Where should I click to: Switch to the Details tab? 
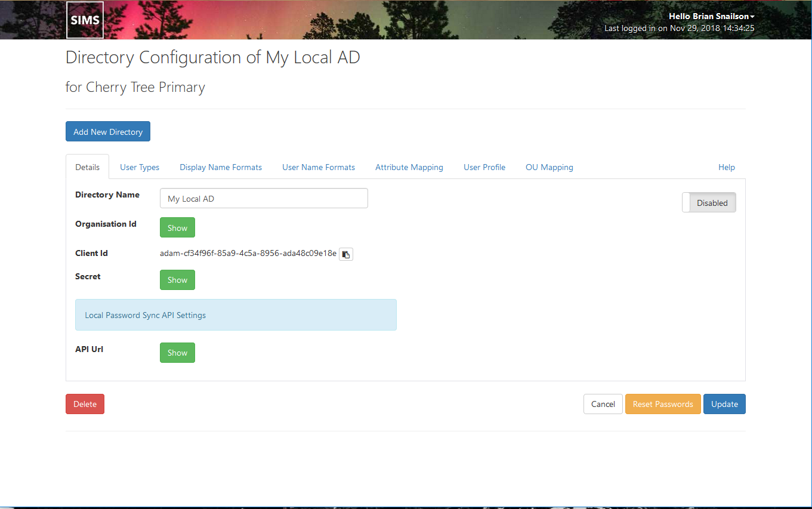click(x=87, y=167)
